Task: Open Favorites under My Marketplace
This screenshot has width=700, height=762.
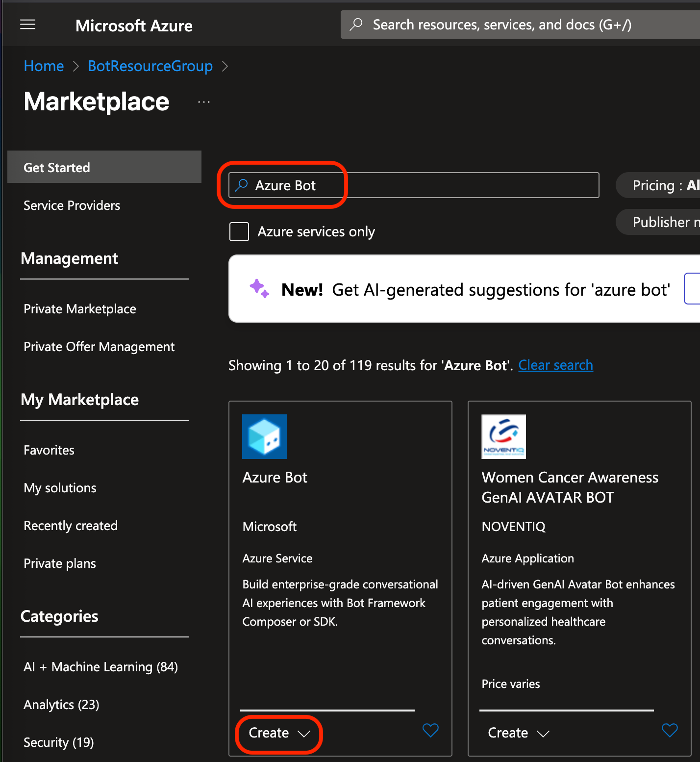Action: pyautogui.click(x=49, y=450)
